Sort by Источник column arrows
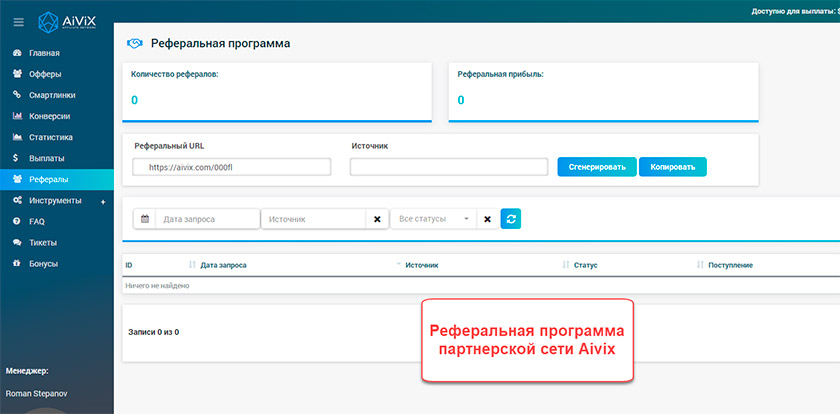840x414 pixels. click(x=565, y=265)
